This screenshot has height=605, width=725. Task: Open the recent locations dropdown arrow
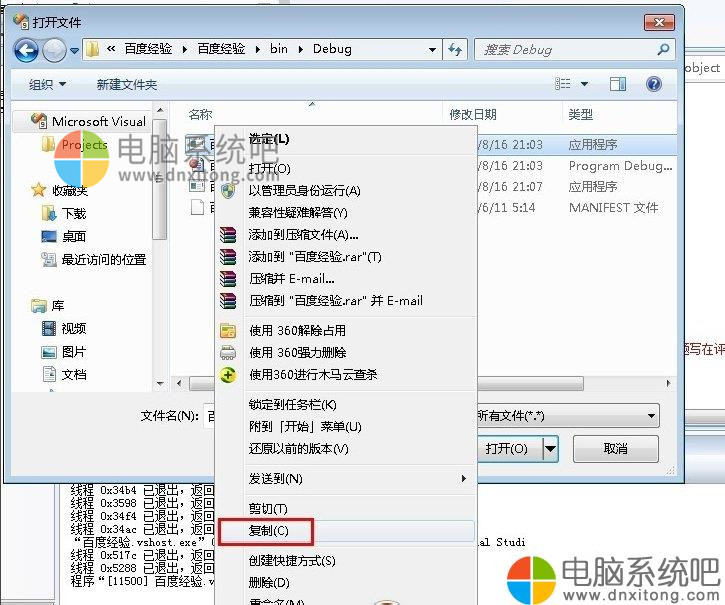(x=74, y=50)
